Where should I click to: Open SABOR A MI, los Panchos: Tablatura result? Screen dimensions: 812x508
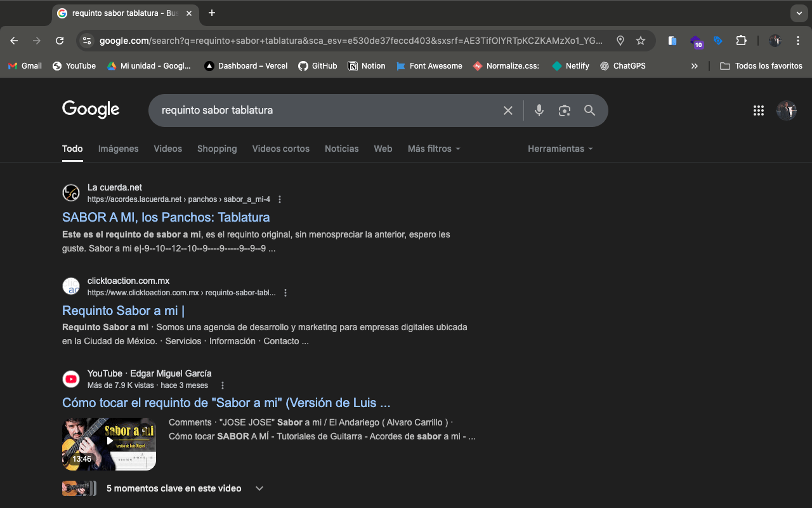[166, 217]
